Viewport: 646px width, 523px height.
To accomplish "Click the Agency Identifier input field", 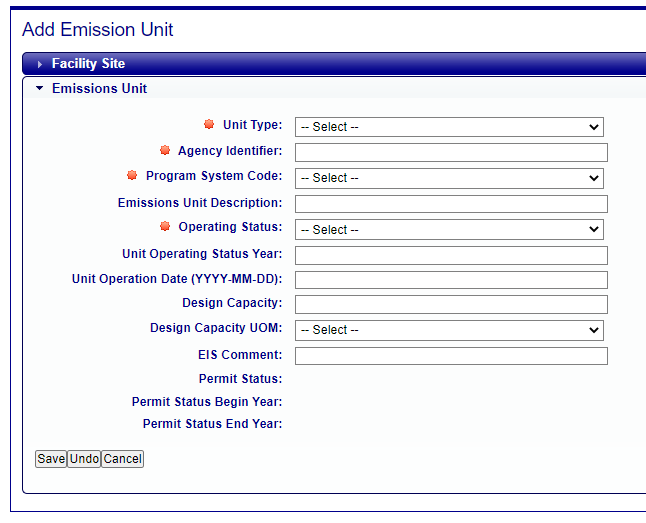I will coord(451,152).
